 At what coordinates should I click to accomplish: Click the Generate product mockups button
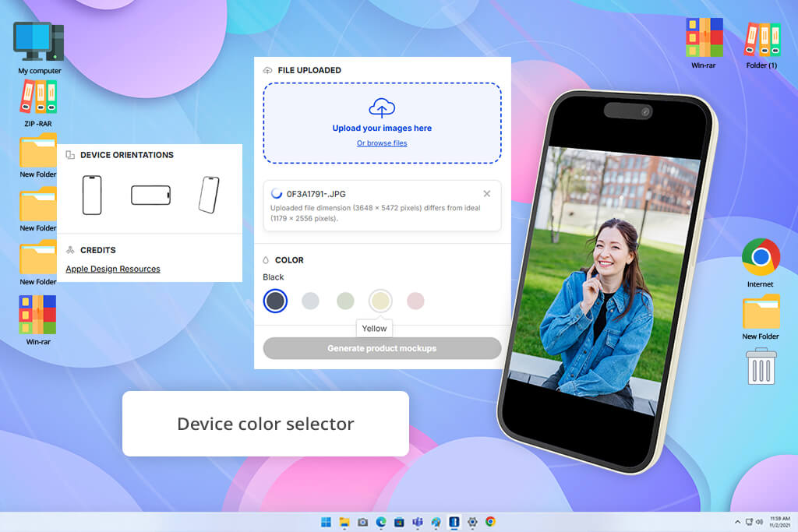coord(382,348)
